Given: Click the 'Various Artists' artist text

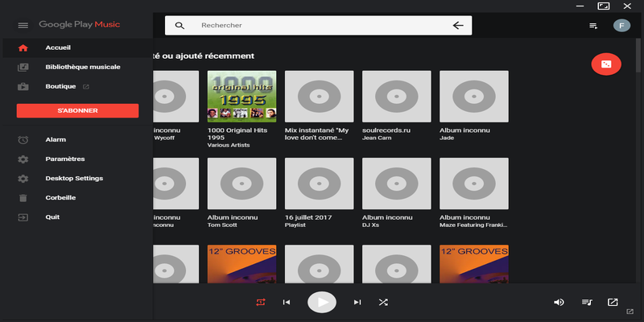Looking at the screenshot, I should (229, 146).
